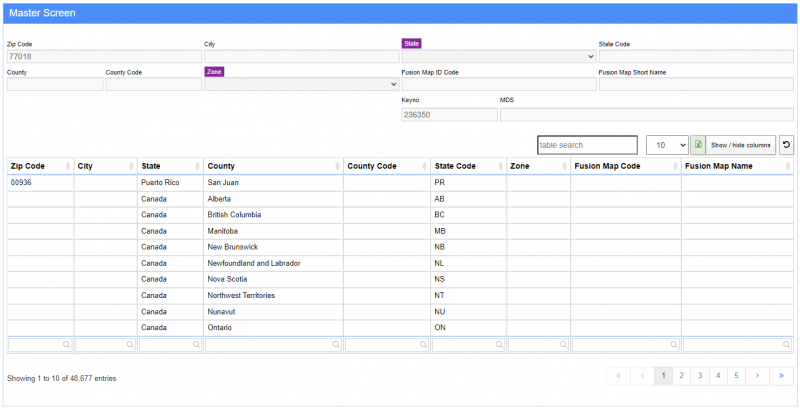Click the City input field at top
The width and height of the screenshot is (800, 408).
click(x=300, y=57)
